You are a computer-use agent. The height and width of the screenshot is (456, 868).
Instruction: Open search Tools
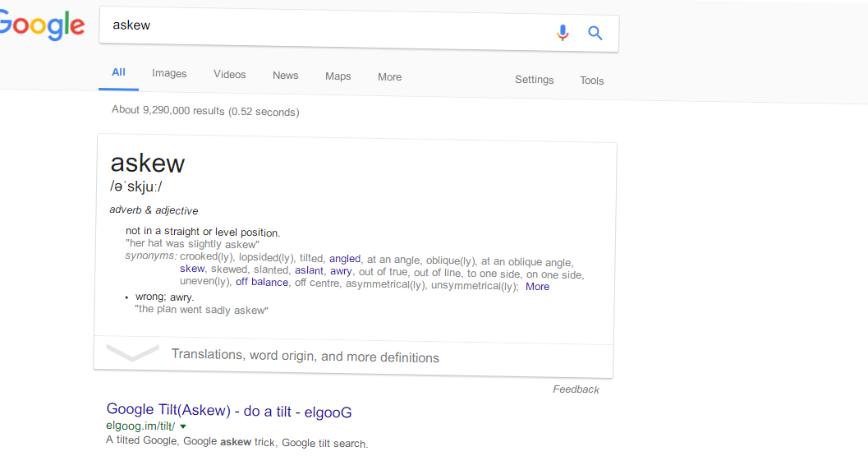pos(592,81)
